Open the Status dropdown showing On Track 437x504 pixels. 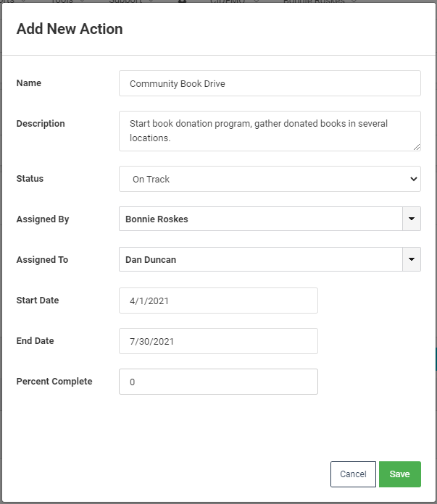pyautogui.click(x=270, y=179)
